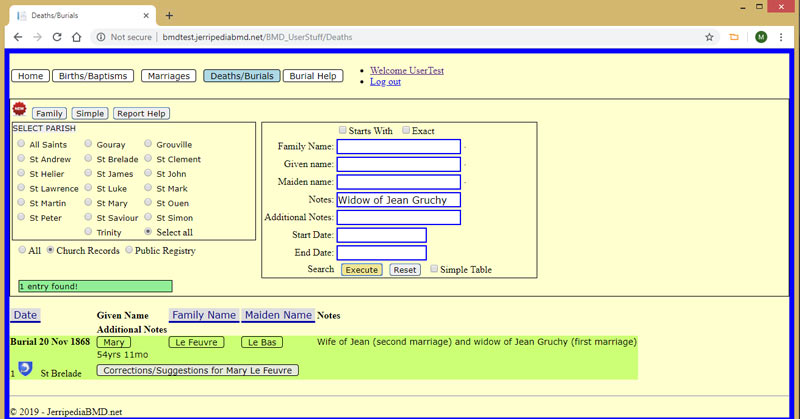Switch to the Marriages section

pyautogui.click(x=168, y=76)
